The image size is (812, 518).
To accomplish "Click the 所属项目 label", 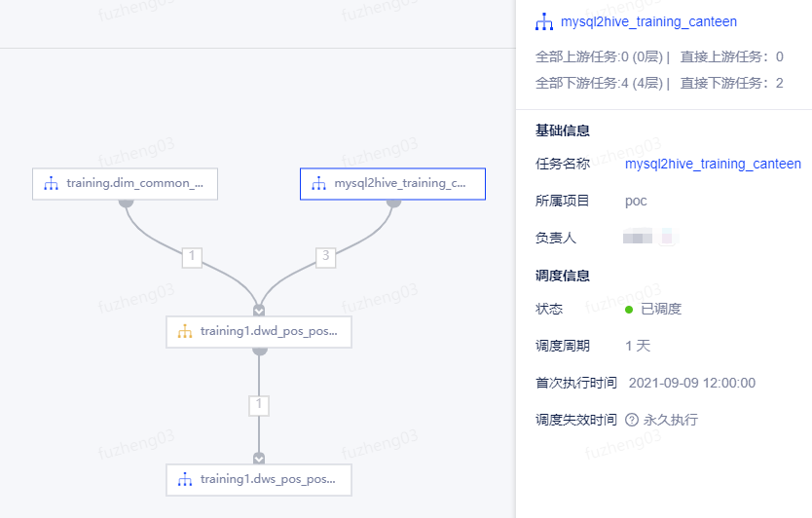I will pyautogui.click(x=563, y=201).
